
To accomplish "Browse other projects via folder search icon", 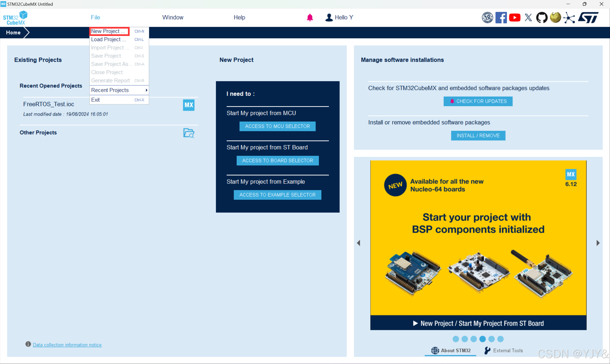I will (188, 133).
